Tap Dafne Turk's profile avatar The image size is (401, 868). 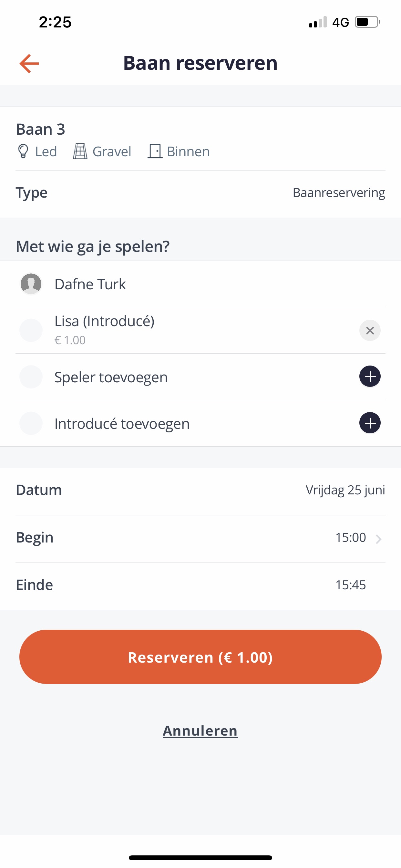(31, 284)
